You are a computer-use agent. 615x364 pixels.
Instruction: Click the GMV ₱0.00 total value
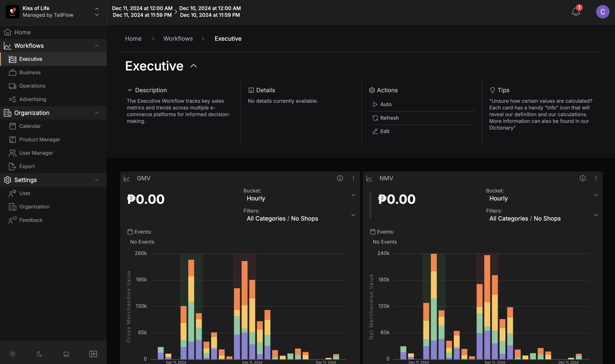point(146,199)
